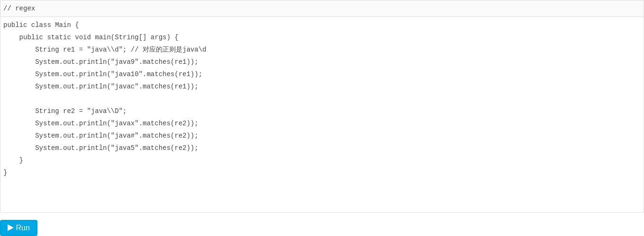This screenshot has height=236, width=644.
Task: Click the 'public static void main' line
Action: 99,37
